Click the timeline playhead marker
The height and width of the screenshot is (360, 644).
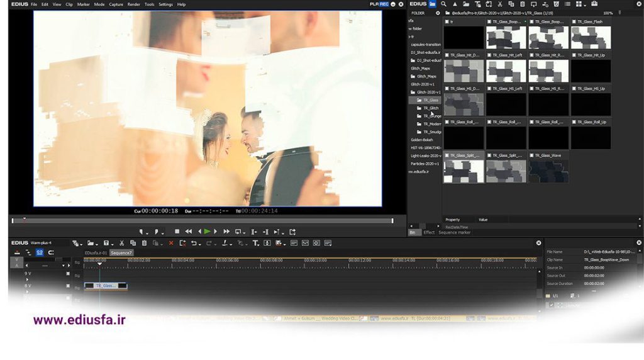tap(99, 264)
